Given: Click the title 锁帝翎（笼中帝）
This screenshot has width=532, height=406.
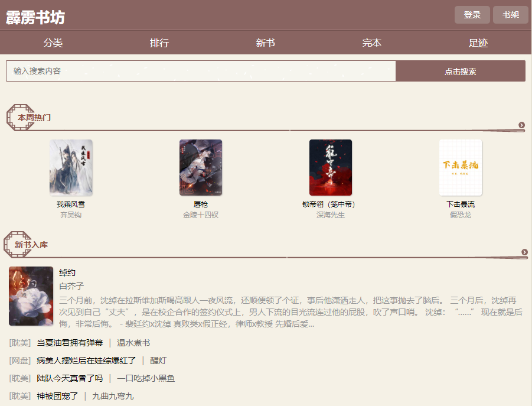Looking at the screenshot, I should 328,204.
